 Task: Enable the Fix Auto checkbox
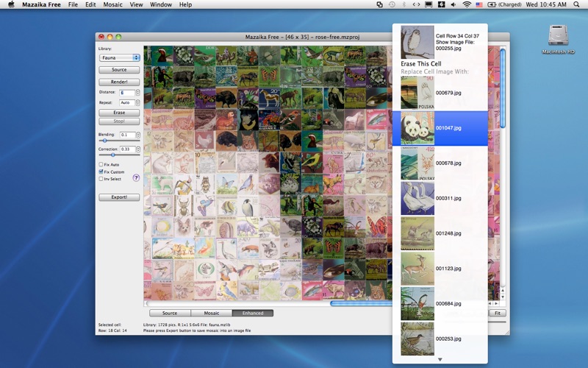[x=101, y=164]
